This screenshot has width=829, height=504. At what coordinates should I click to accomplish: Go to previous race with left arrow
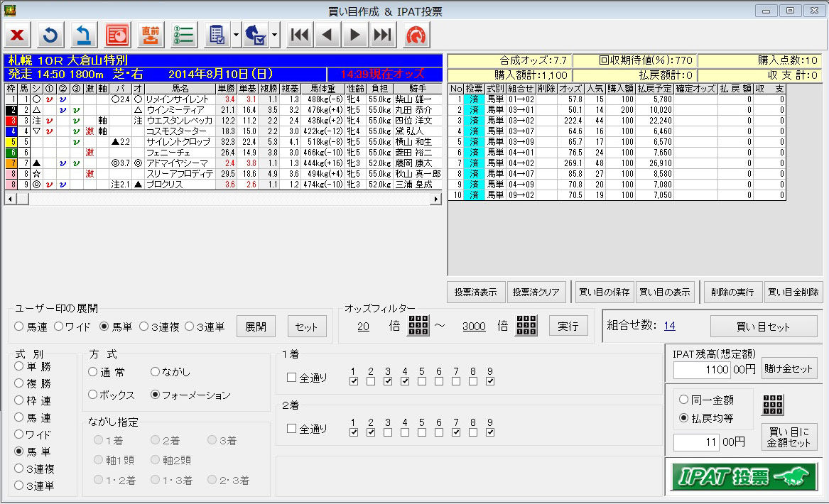point(327,35)
